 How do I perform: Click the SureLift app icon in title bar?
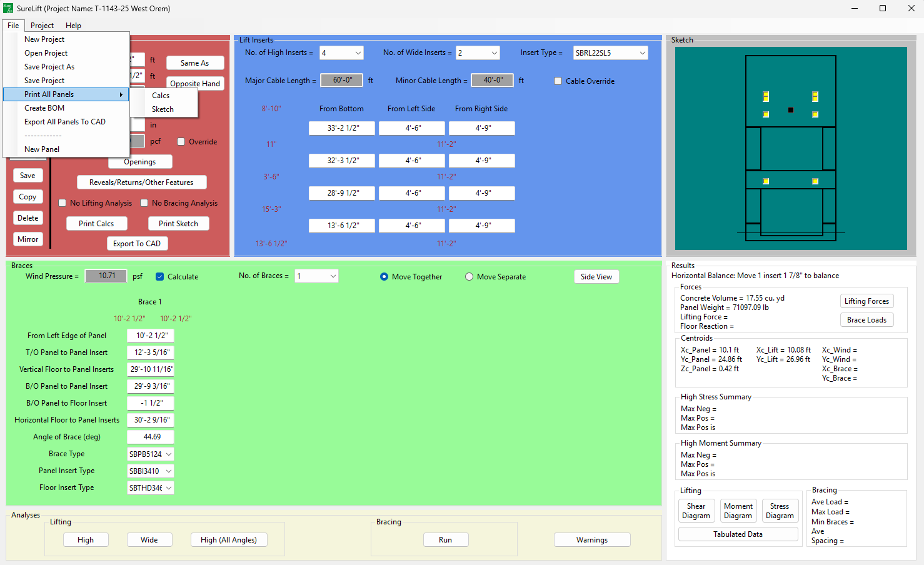8,8
